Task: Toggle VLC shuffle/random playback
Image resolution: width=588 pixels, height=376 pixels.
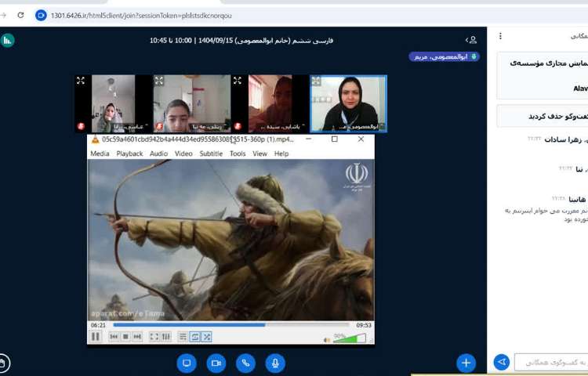Action: pos(207,337)
